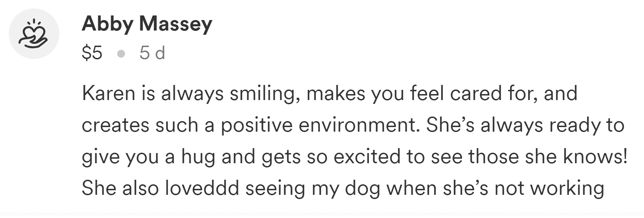Click the heart-in-hand donor avatar icon

[34, 34]
